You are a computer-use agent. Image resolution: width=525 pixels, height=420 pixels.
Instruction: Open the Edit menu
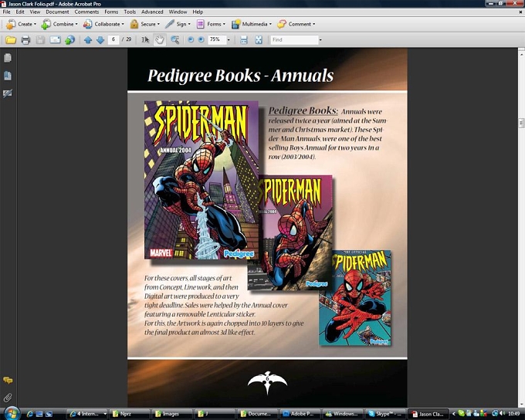click(20, 12)
